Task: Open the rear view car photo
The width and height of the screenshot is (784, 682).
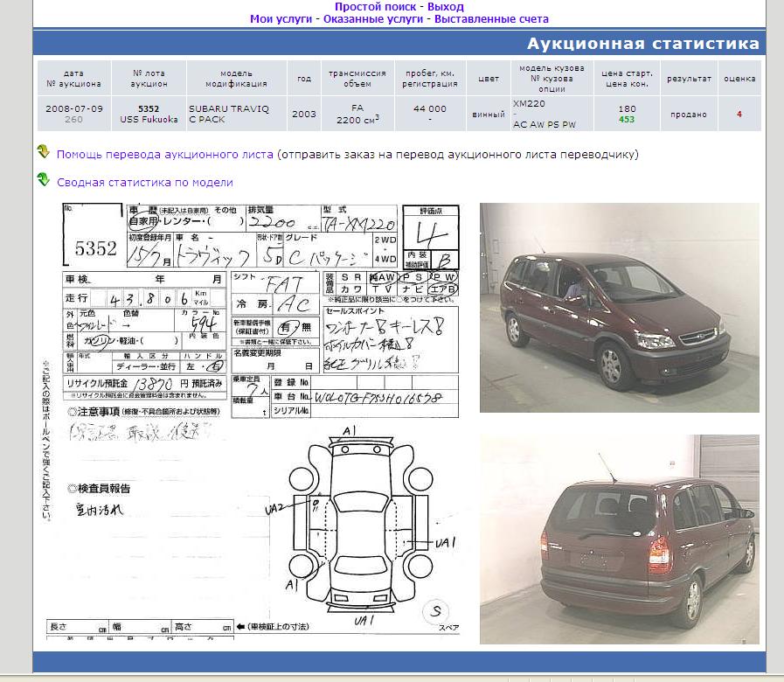Action: [620, 539]
